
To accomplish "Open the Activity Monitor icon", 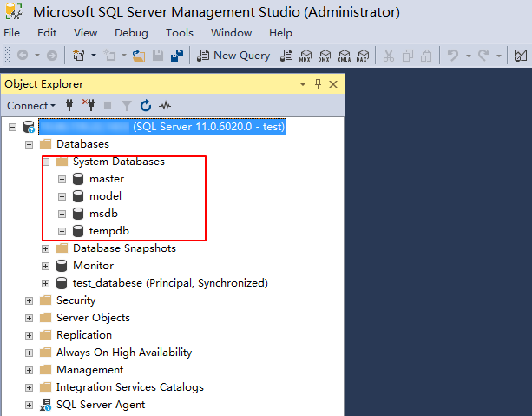I will coord(165,106).
